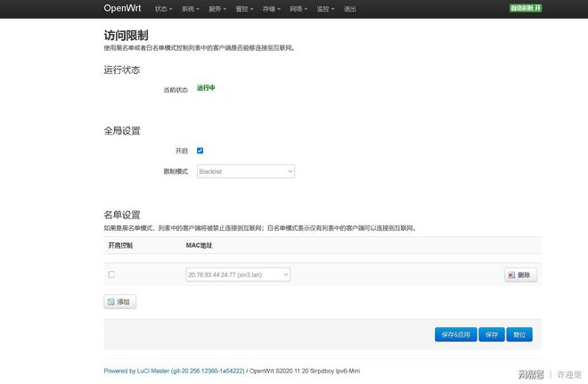
Task: Click the MAC地址 column header
Action: tap(200, 245)
